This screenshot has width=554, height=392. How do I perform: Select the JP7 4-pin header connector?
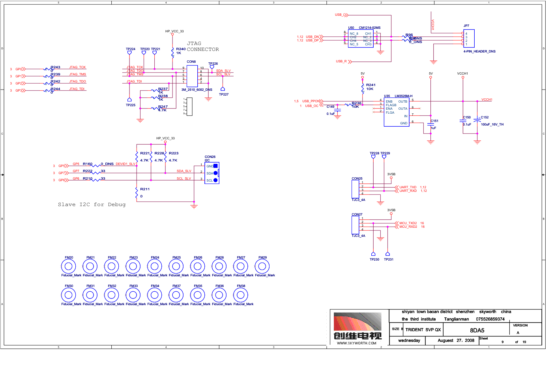pos(469,39)
